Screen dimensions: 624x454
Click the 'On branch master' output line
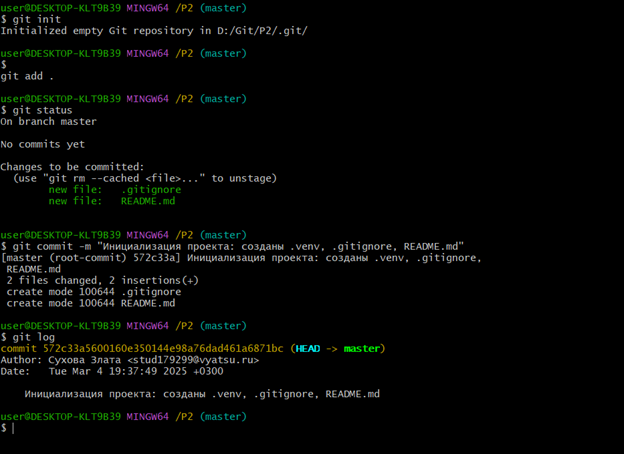48,122
